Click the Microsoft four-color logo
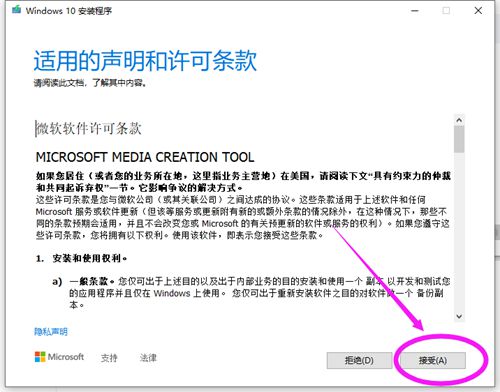Viewport: 500px width, 392px height. tap(40, 357)
